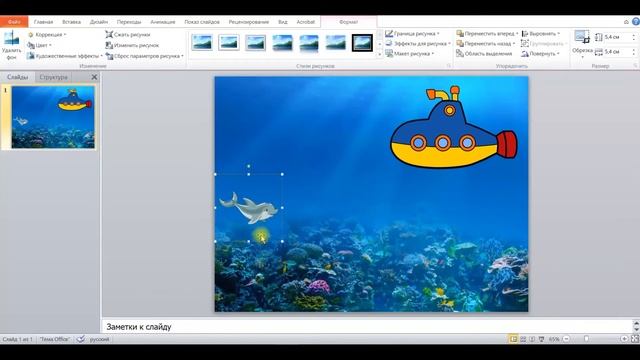
Task: Switch to the Acrobat tab
Action: [305, 22]
